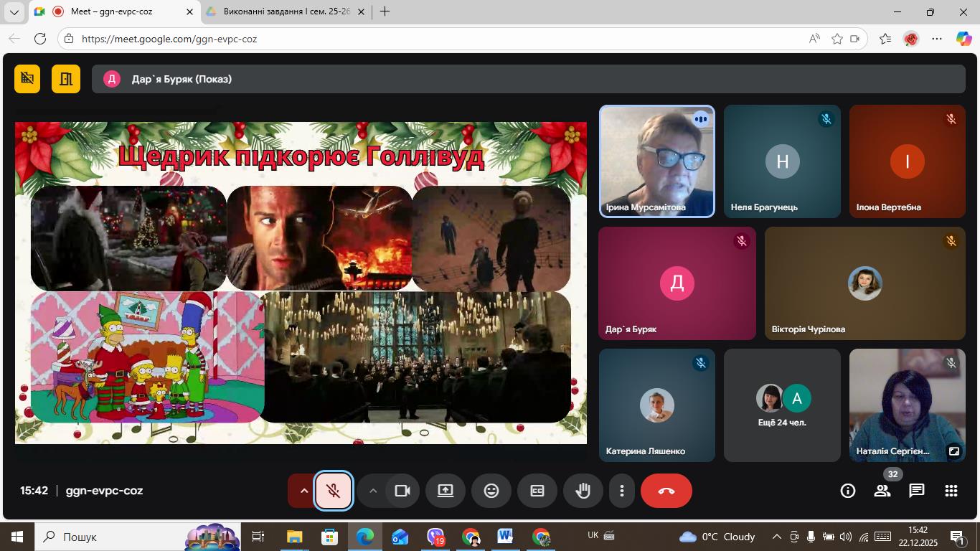
Task: Select Ірина Мурсамітова's video tile
Action: [x=657, y=161]
